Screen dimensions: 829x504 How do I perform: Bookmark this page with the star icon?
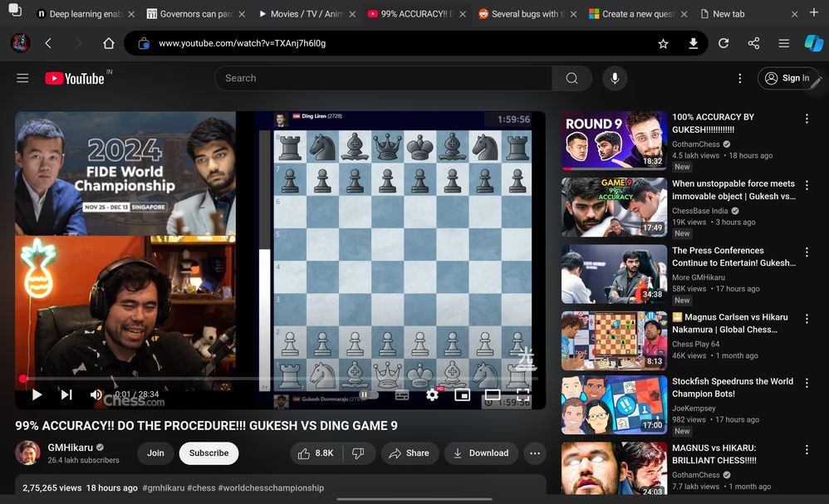click(x=663, y=43)
